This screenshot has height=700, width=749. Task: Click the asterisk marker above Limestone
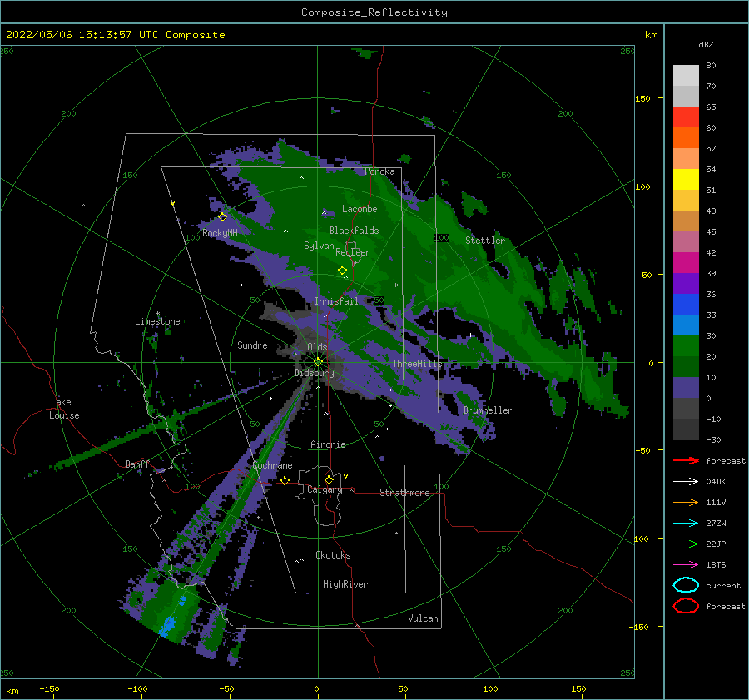pos(157,314)
